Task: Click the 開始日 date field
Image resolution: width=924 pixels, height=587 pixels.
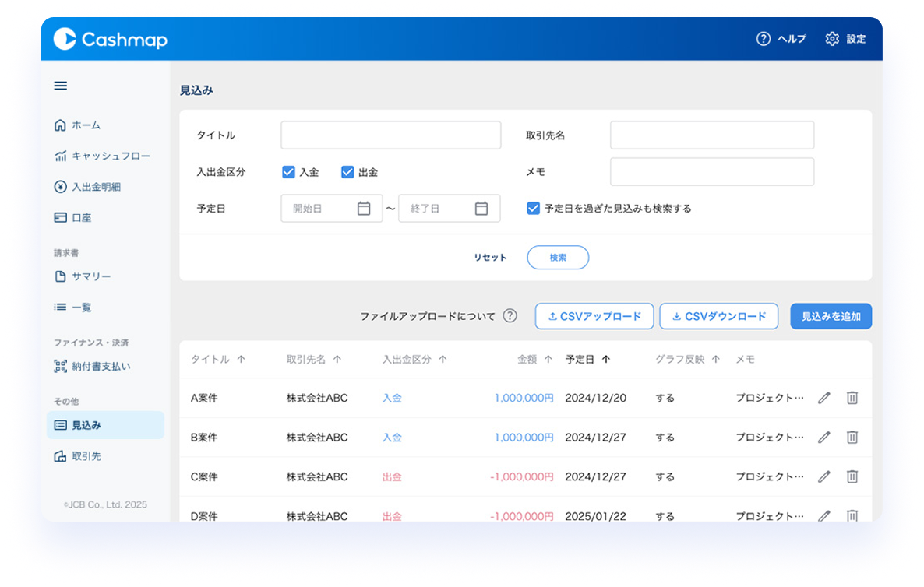Action: (332, 209)
